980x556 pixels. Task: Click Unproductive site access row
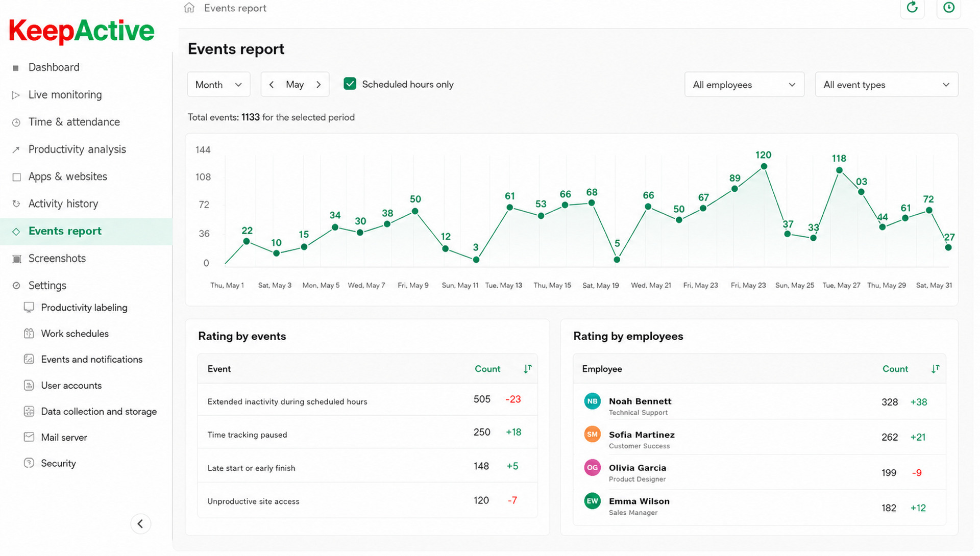tap(367, 500)
